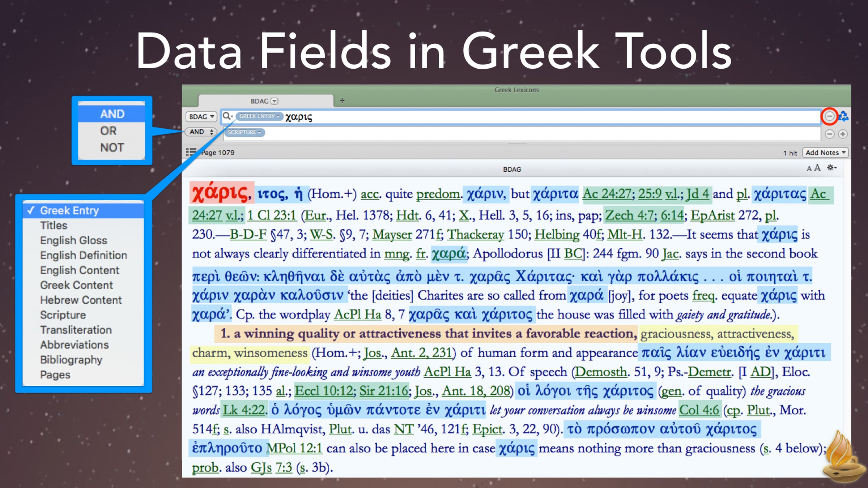Choose OR in the operator list
The height and width of the screenshot is (488, 868).
click(x=109, y=131)
